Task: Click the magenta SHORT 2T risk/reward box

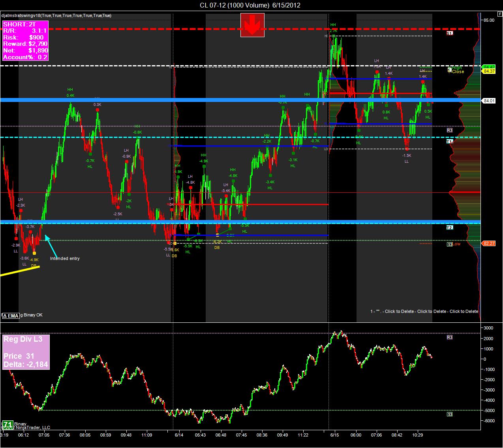Action: (25, 41)
